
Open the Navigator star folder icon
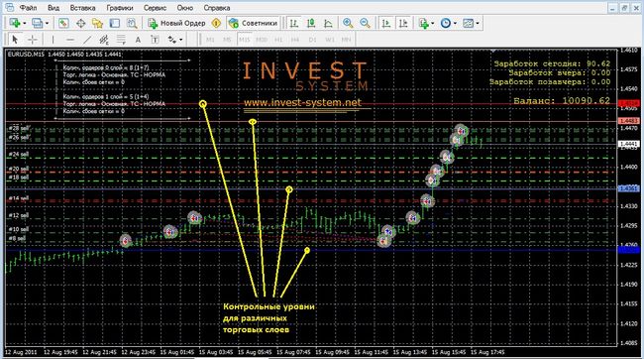coord(97,24)
